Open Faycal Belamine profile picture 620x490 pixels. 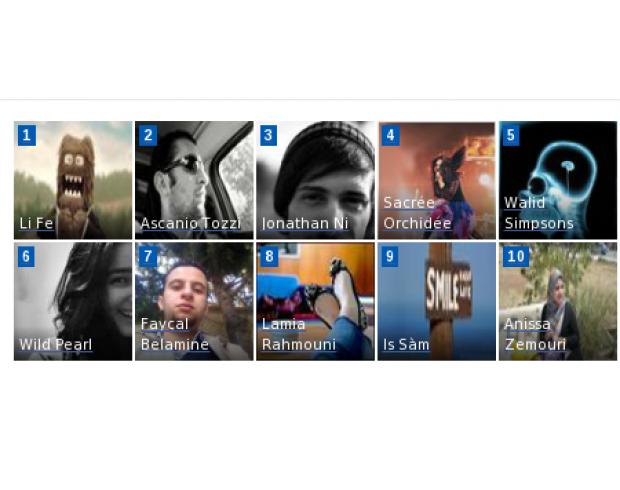(x=194, y=301)
